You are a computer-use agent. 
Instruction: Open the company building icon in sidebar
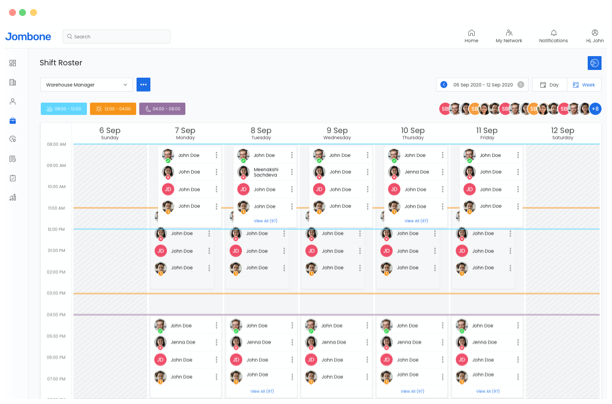click(12, 82)
